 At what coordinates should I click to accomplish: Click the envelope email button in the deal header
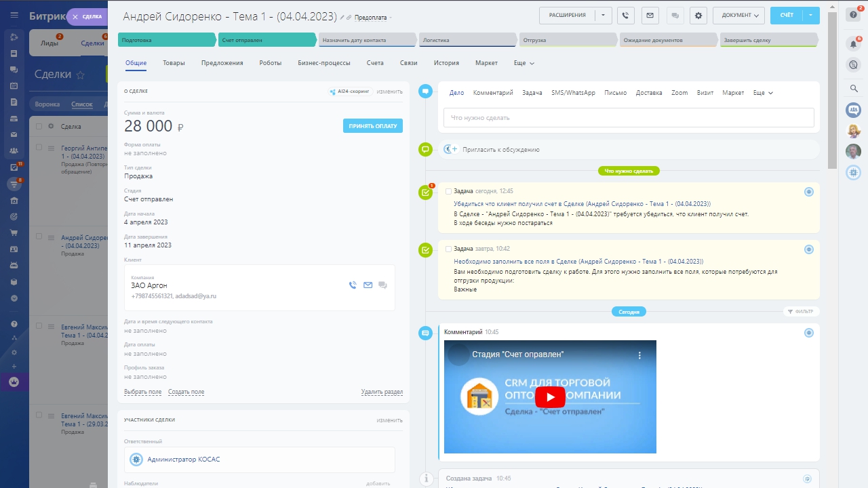point(650,16)
